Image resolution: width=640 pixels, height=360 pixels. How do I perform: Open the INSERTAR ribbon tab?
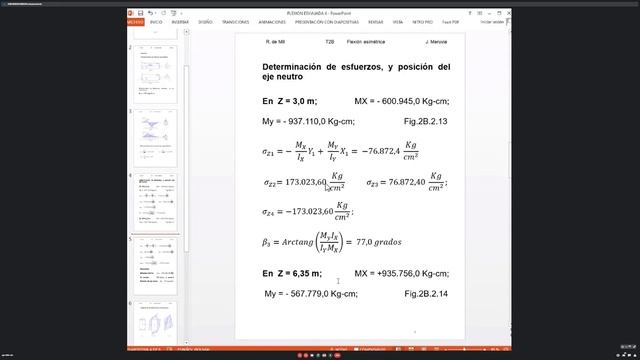(180, 22)
